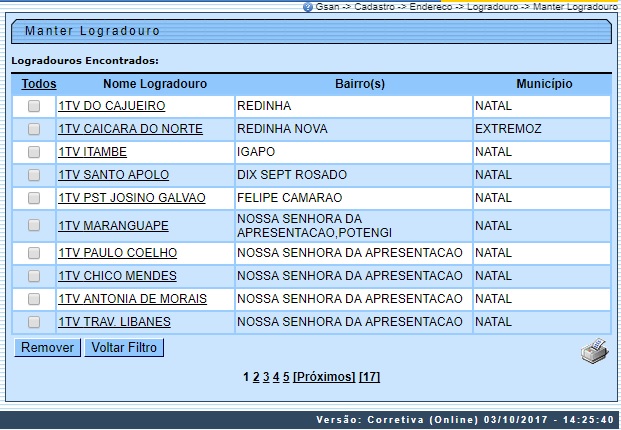The height and width of the screenshot is (430, 621).
Task: Check the 1TV MARANGUAPE row checkbox
Action: [x=34, y=225]
